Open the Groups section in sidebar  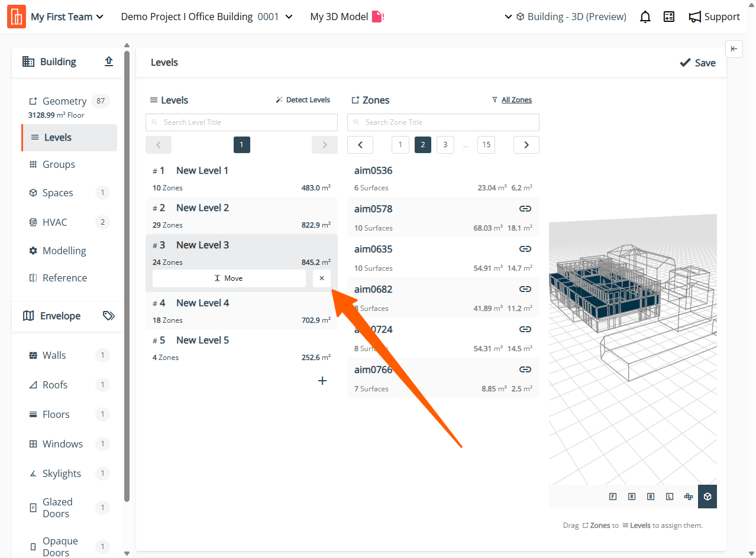click(59, 164)
